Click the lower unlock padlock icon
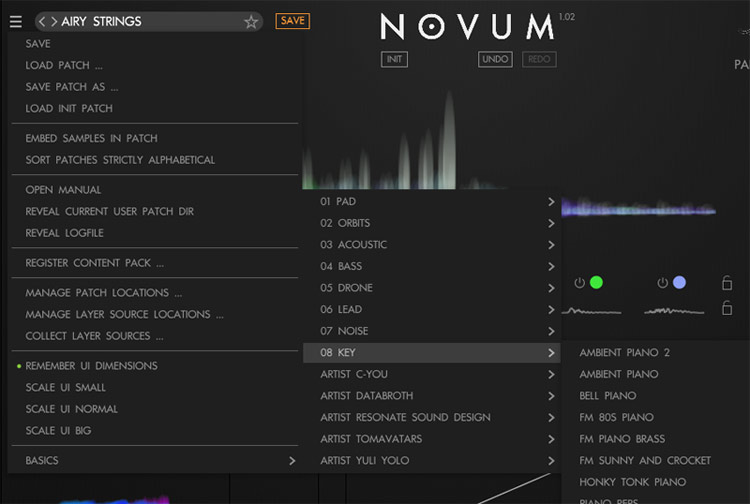 727,308
